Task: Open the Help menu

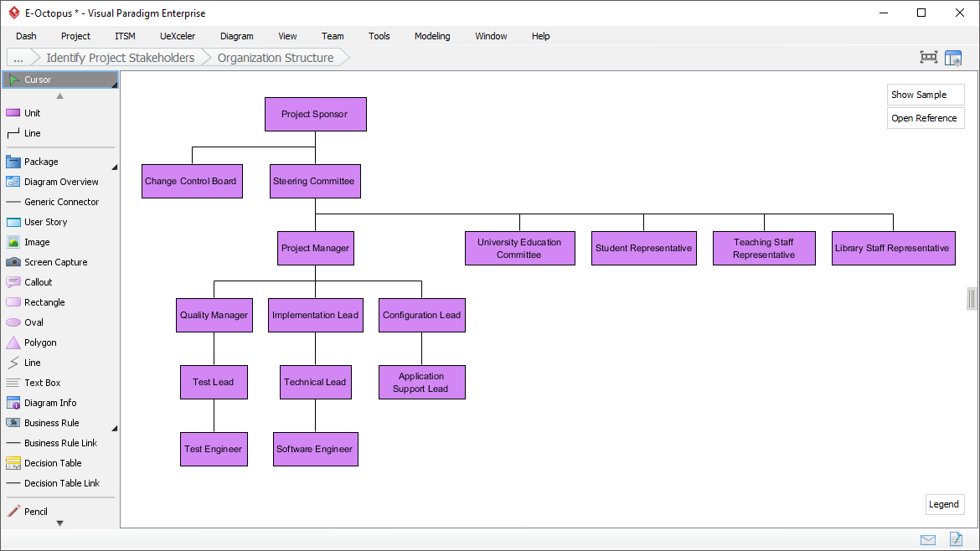Action: (x=540, y=36)
